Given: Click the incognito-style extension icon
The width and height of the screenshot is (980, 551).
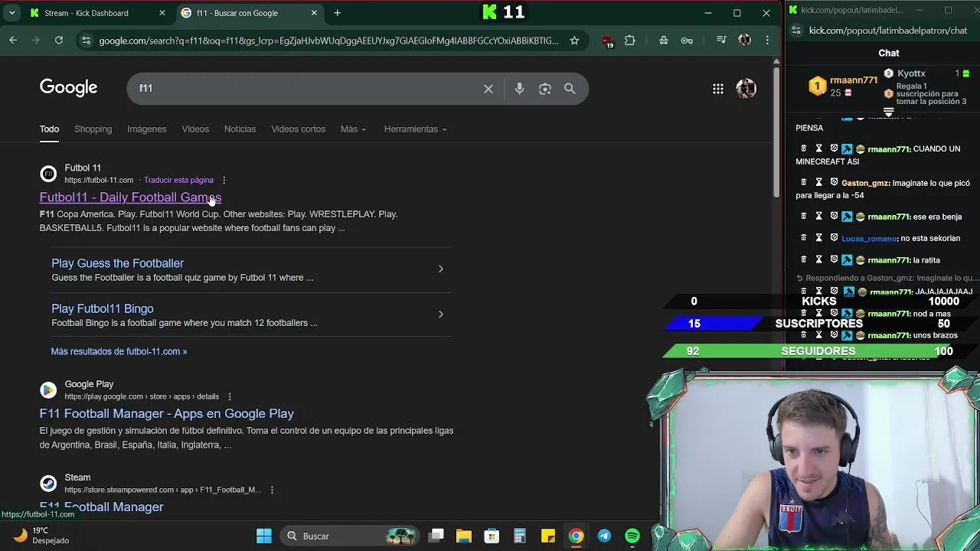Looking at the screenshot, I should pos(663,41).
